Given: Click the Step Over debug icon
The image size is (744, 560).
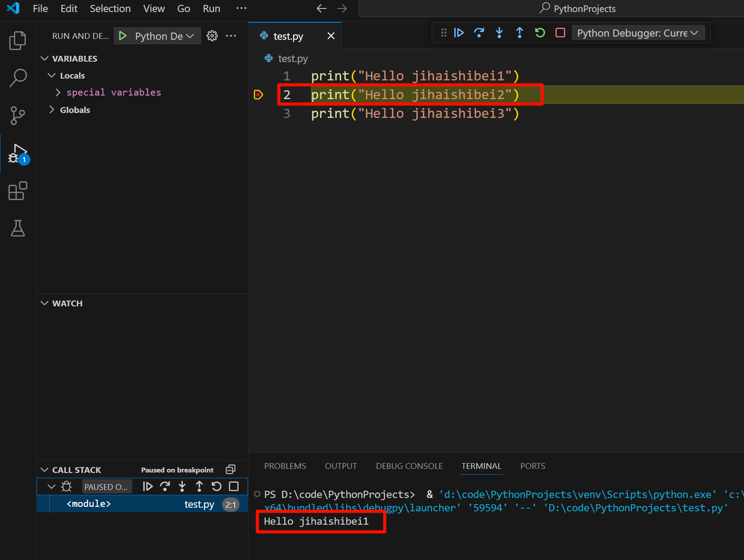Looking at the screenshot, I should click(x=479, y=32).
